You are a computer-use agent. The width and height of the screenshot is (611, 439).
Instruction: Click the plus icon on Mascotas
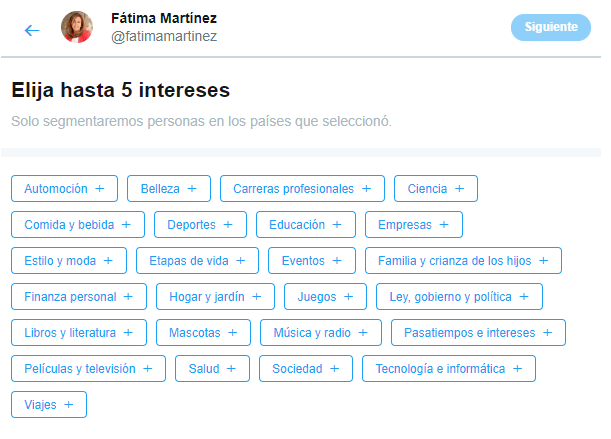point(232,332)
